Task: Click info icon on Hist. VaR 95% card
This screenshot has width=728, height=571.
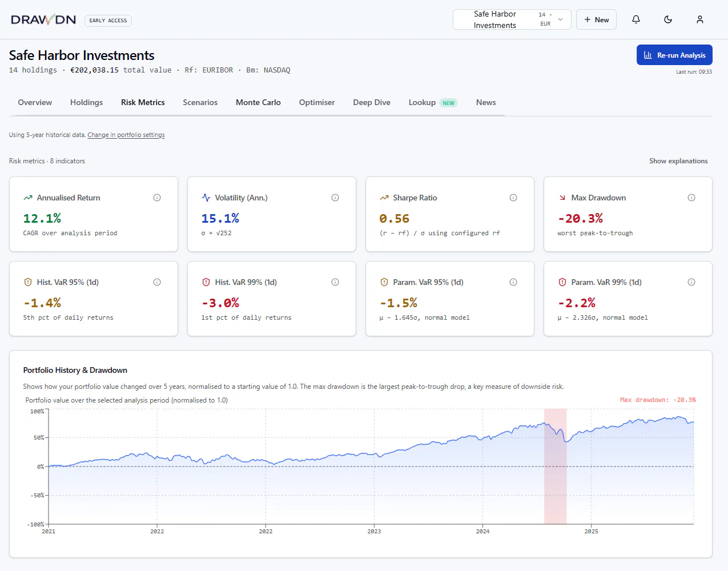Action: pyautogui.click(x=157, y=282)
